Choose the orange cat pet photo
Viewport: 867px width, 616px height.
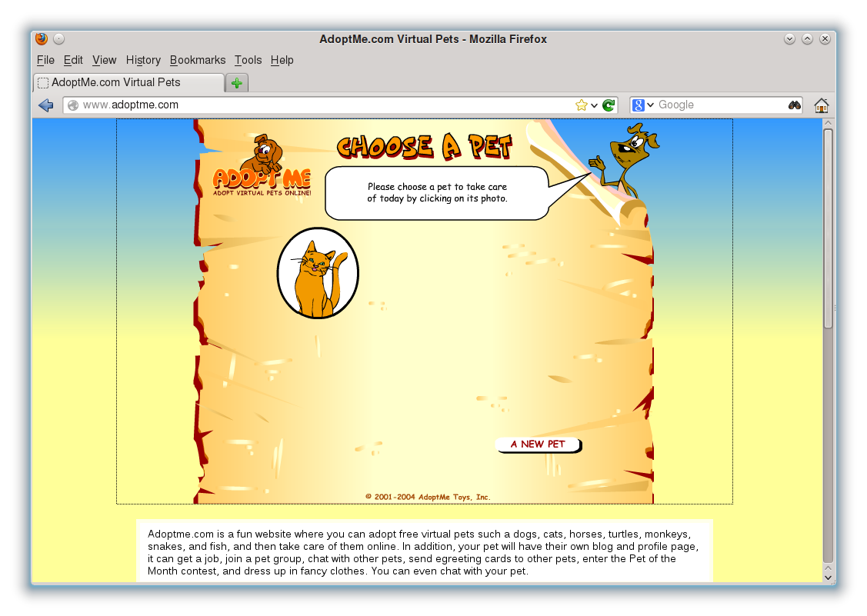(x=318, y=273)
